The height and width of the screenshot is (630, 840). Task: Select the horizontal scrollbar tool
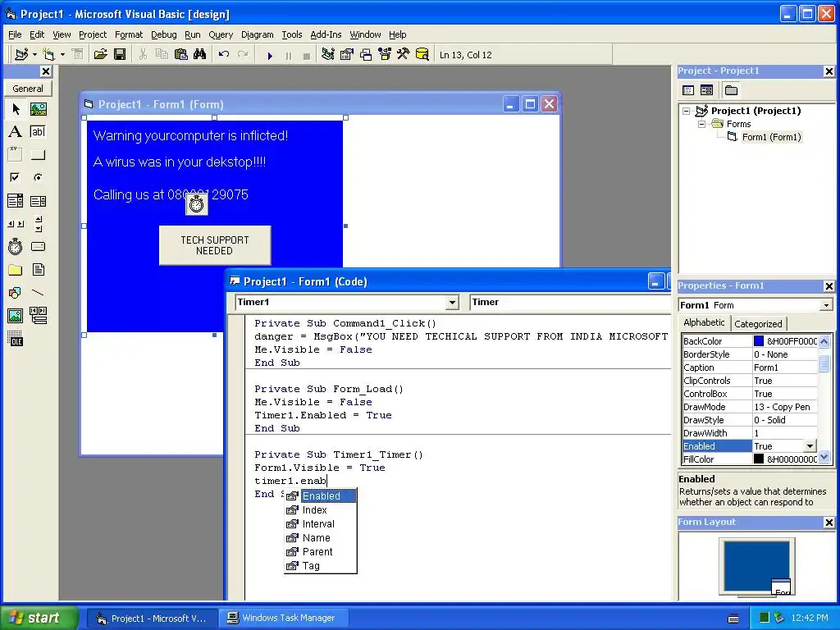pyautogui.click(x=16, y=224)
